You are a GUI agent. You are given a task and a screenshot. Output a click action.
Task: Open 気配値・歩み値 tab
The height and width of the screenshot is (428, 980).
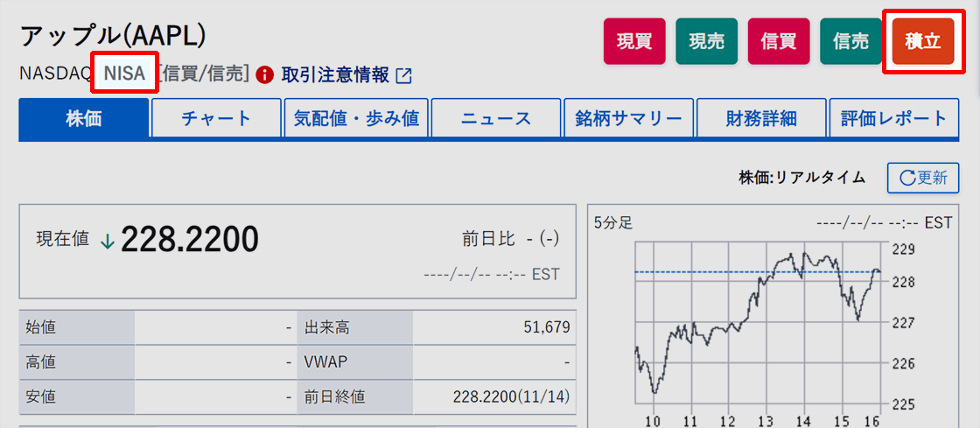tap(356, 118)
